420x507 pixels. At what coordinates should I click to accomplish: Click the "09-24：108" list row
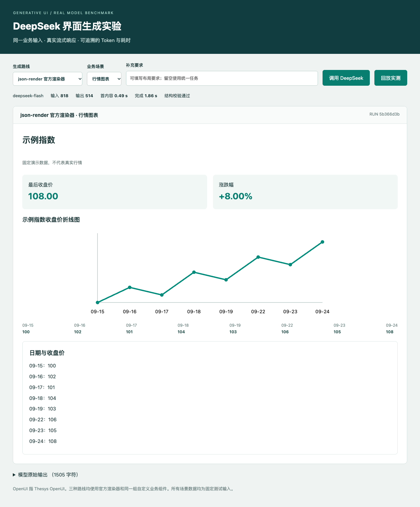[x=43, y=441]
